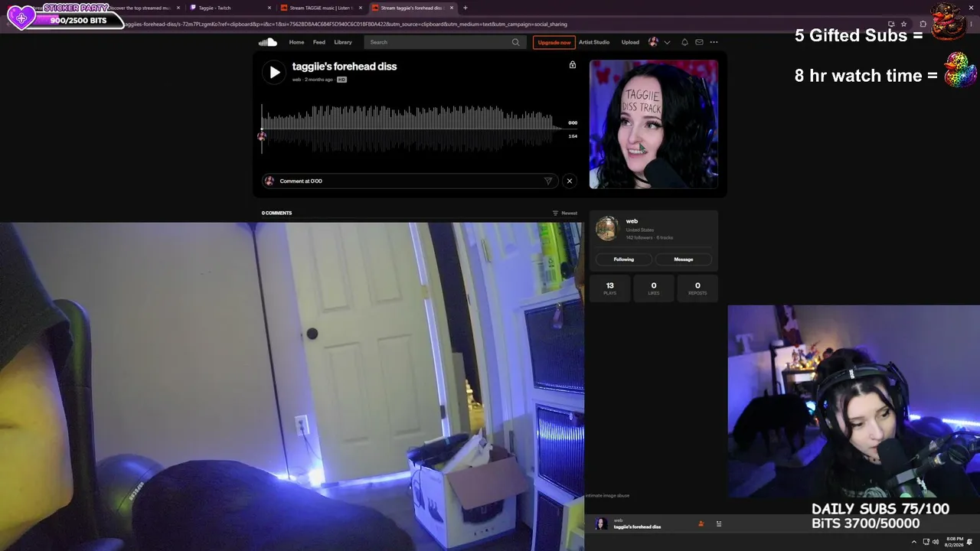Open the Upload link
This screenshot has height=551, width=980.
(630, 42)
